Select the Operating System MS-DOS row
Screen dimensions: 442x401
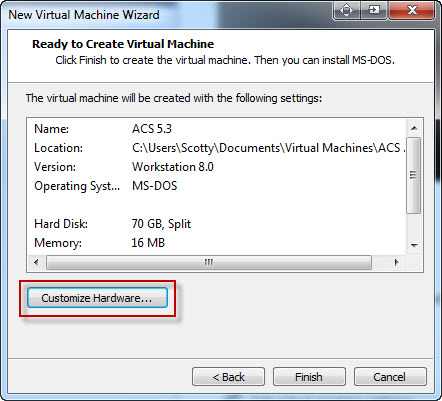(x=217, y=186)
